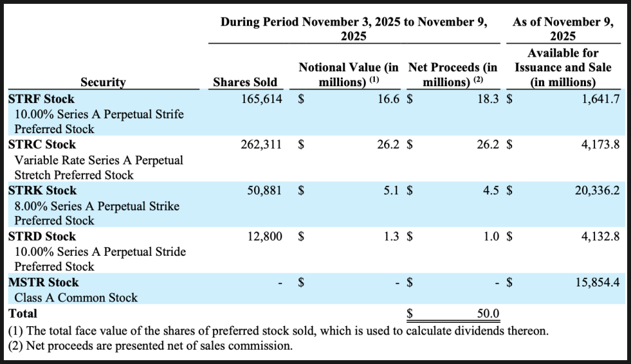Click the STRK Stock row label
This screenshot has height=364, width=631.
[x=42, y=190]
